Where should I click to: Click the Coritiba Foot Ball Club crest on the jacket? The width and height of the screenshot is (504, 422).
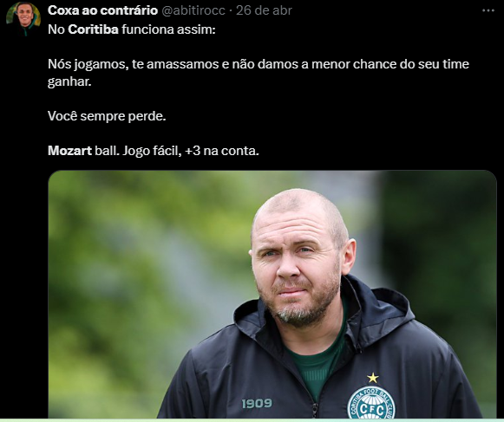pos(371,402)
